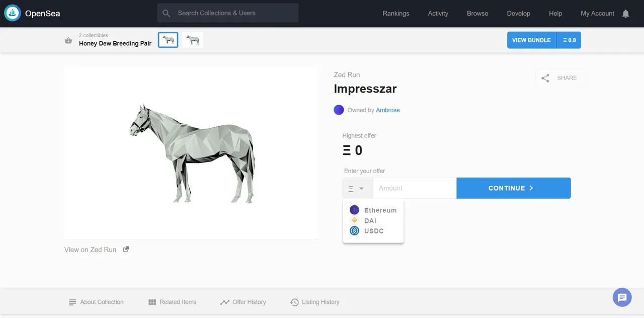Switch to Related Items tab
The height and width of the screenshot is (318, 644).
click(173, 302)
